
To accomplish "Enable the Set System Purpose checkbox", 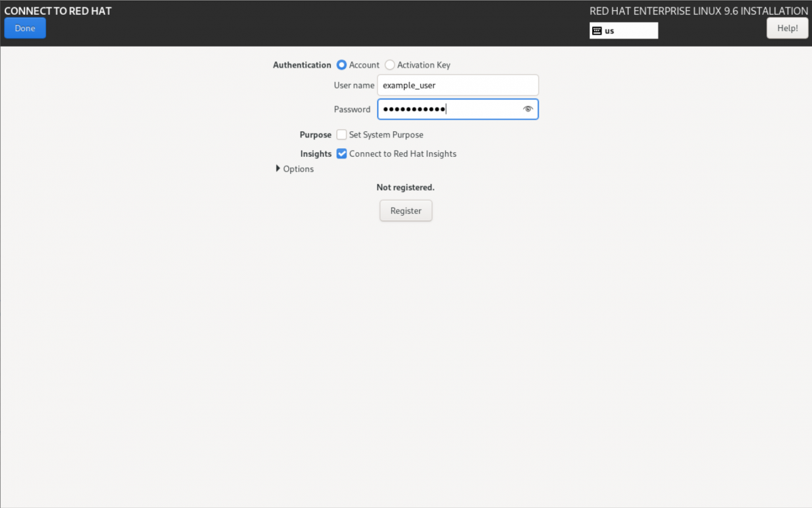I will (342, 135).
